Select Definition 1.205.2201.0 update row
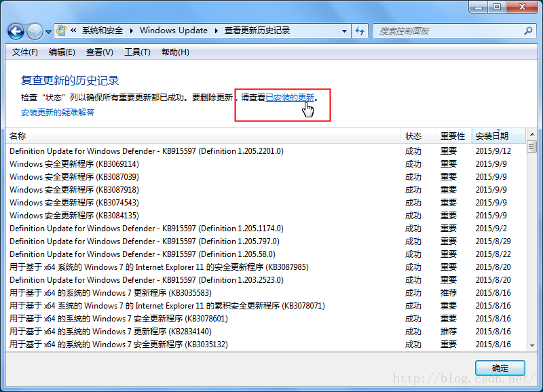The image size is (543, 392). click(266, 151)
